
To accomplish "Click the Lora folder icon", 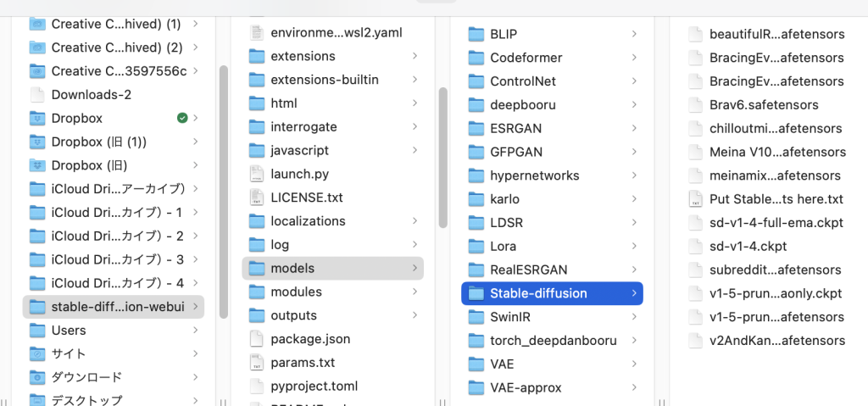I will pos(476,247).
